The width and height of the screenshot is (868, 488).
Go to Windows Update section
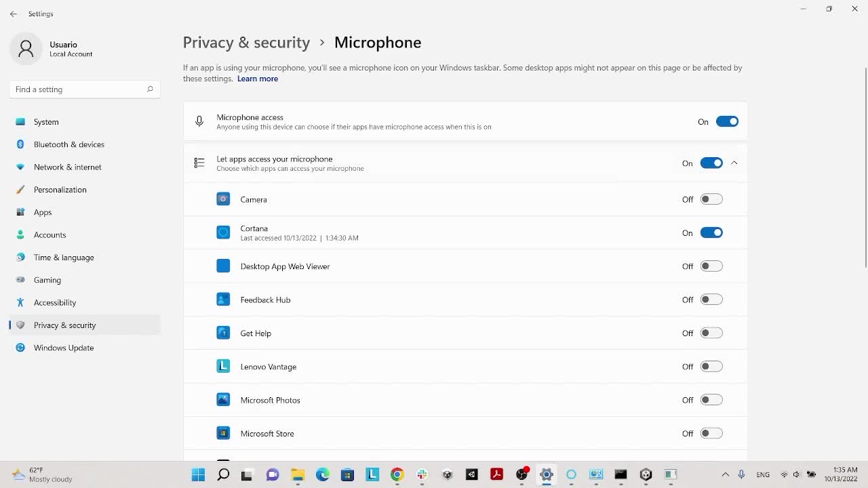pos(64,348)
